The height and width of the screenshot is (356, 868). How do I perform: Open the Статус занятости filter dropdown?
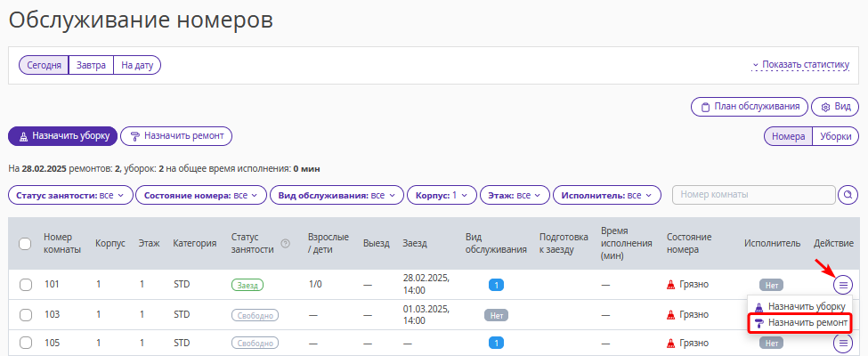[71, 196]
